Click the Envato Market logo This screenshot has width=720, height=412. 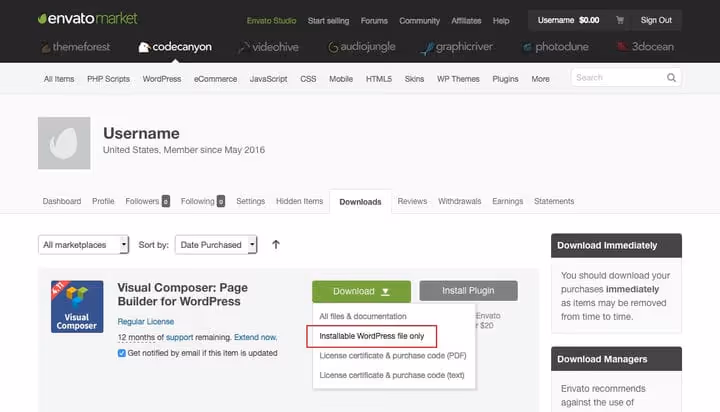(x=87, y=19)
